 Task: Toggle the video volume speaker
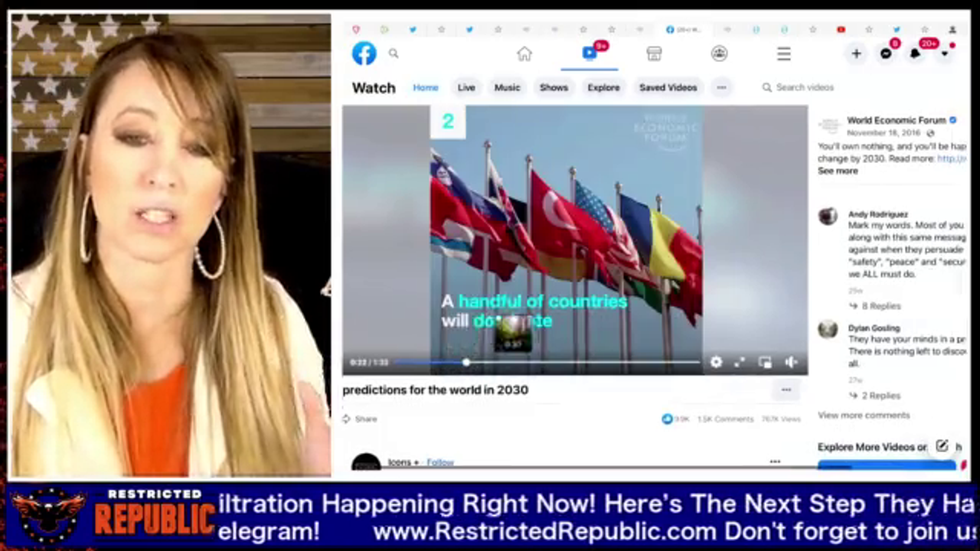tap(791, 362)
